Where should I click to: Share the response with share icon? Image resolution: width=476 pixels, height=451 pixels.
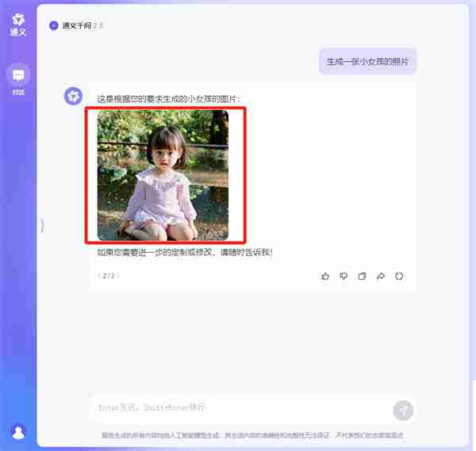381,276
